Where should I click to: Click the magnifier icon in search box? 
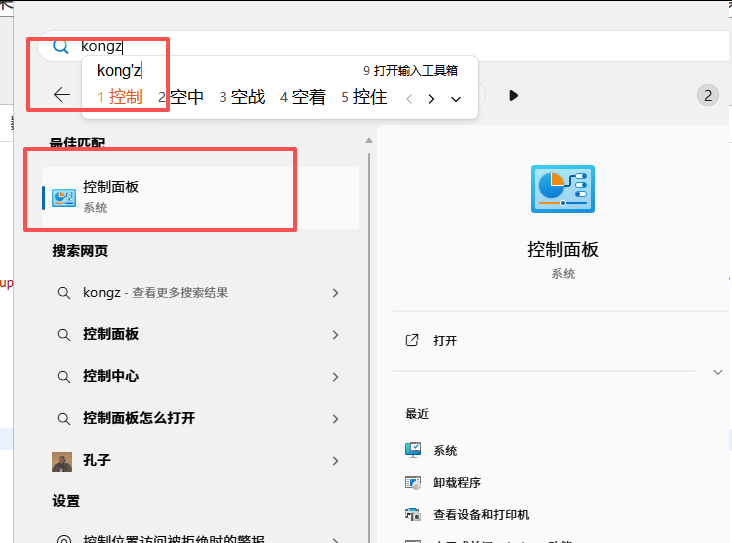[61, 46]
